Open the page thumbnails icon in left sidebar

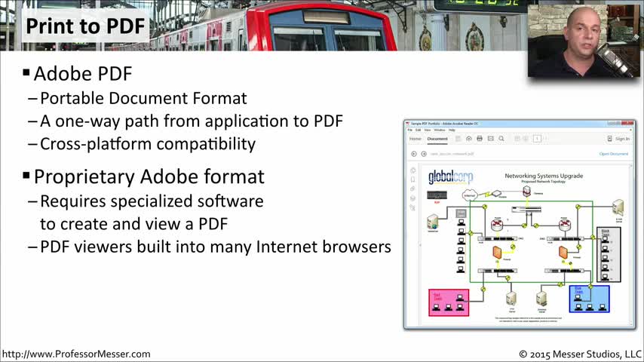[x=412, y=170]
